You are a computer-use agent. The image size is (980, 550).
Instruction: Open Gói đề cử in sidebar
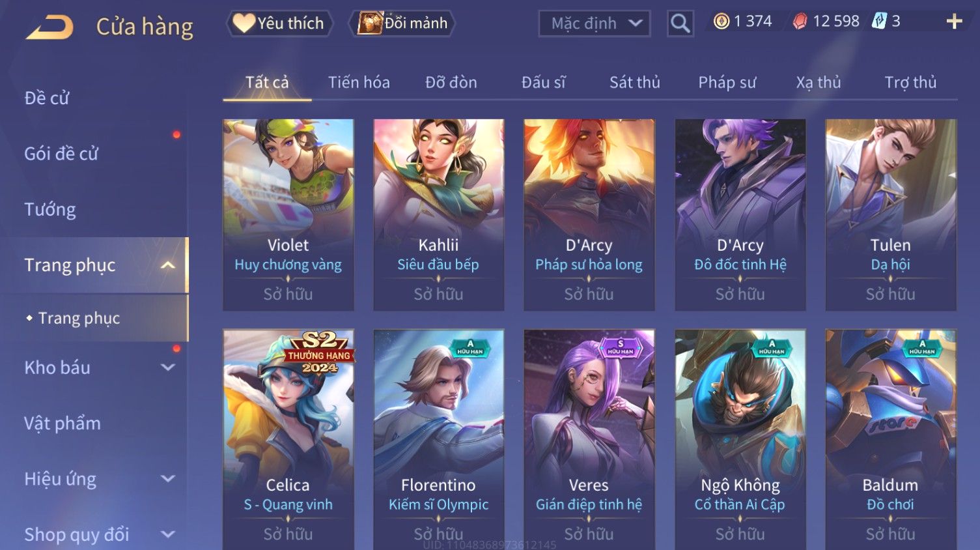tap(61, 154)
